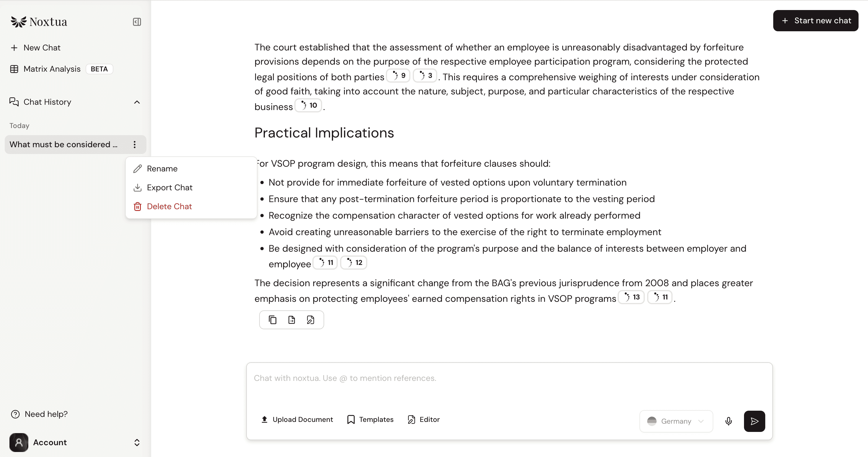Open citation reference 10
Screen dimensions: 868x457
[309, 105]
